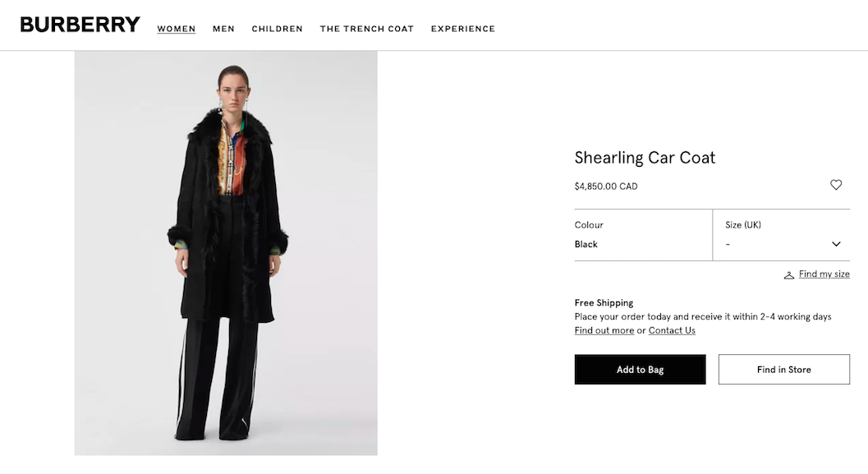Screen dimensions: 868x474
Task: Open the Men menu
Action: [223, 29]
